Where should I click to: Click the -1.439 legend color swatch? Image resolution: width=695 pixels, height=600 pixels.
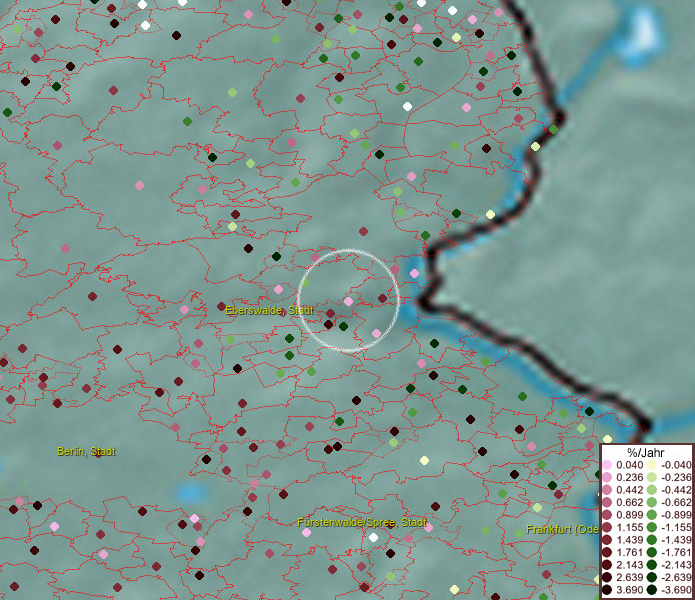pos(652,540)
